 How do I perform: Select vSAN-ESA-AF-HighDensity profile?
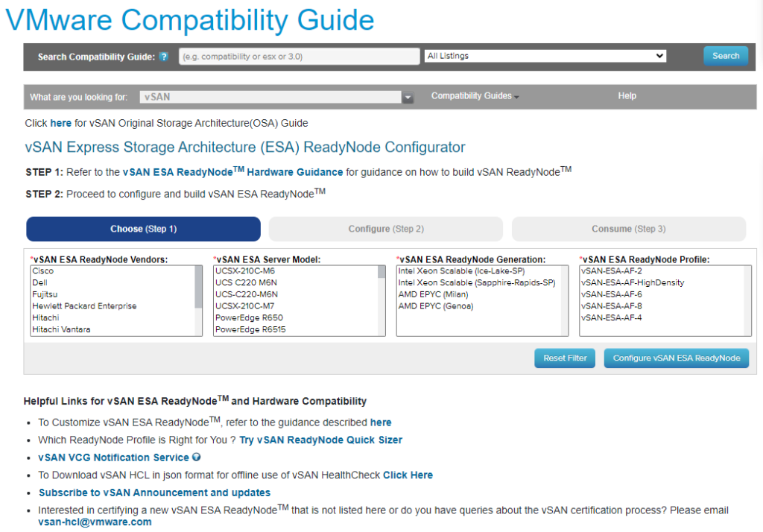(x=662, y=283)
